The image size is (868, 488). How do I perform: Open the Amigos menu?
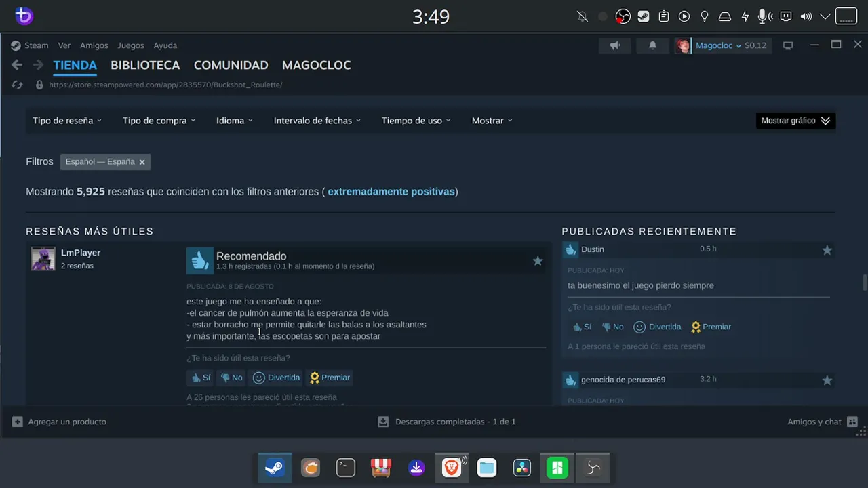(94, 45)
